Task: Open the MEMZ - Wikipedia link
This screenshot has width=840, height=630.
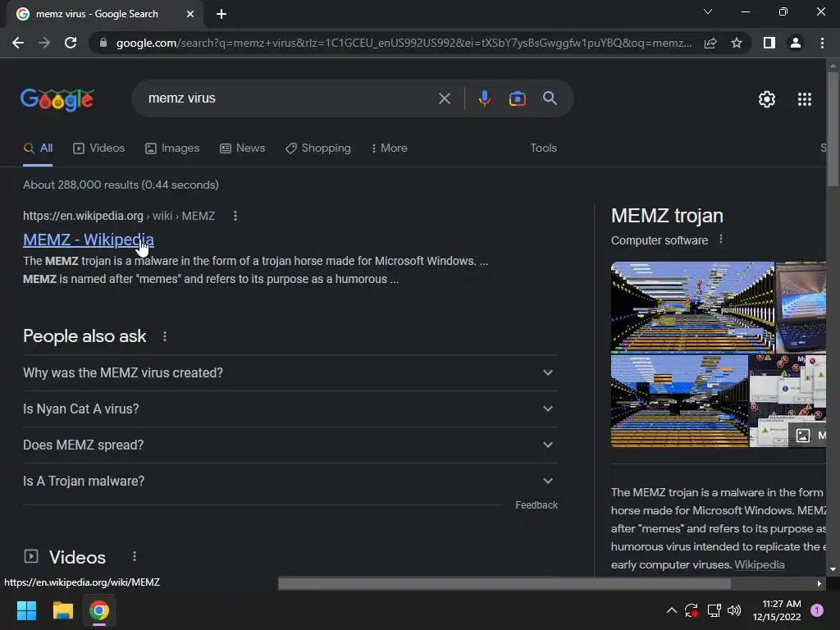Action: click(x=89, y=240)
